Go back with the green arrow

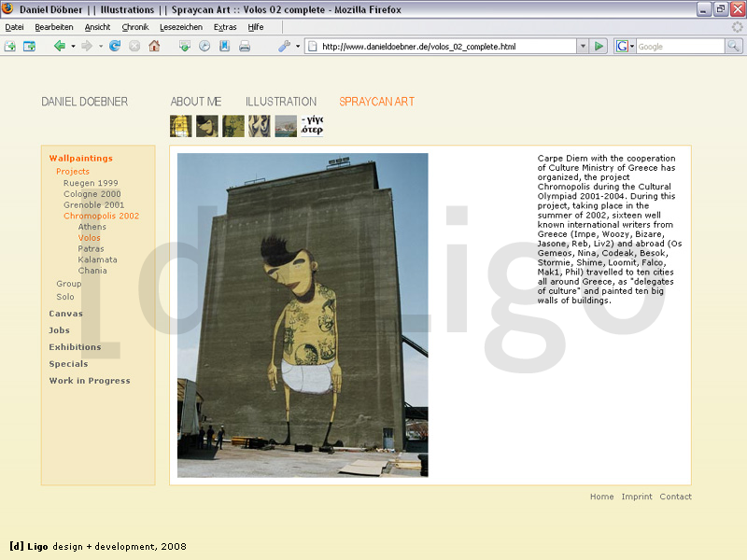tap(60, 46)
